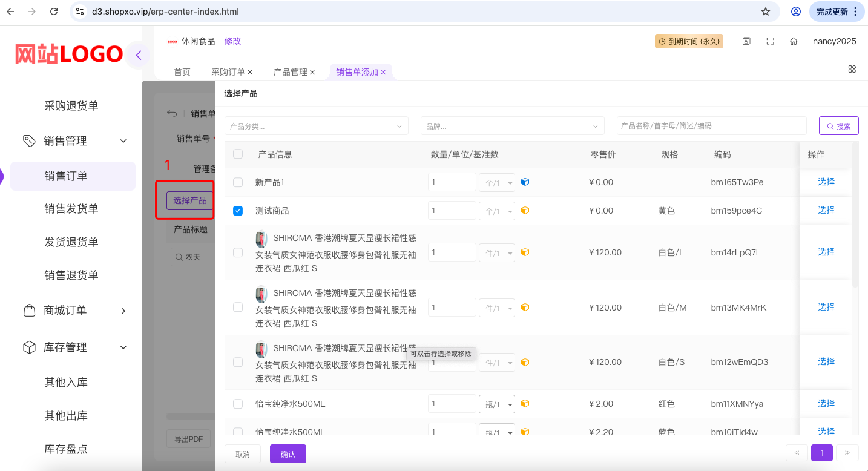Go to previous page in pagination

[x=797, y=453]
